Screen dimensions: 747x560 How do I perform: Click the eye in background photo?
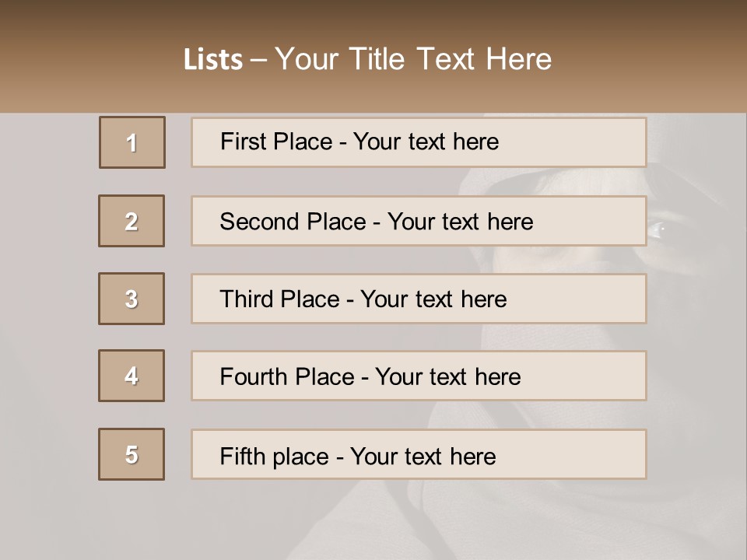(658, 229)
